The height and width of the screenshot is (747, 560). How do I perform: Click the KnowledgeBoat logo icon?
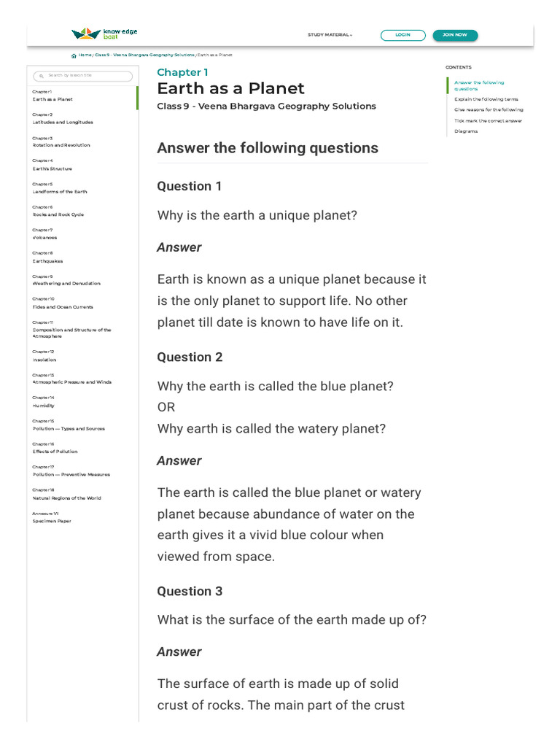tap(86, 34)
